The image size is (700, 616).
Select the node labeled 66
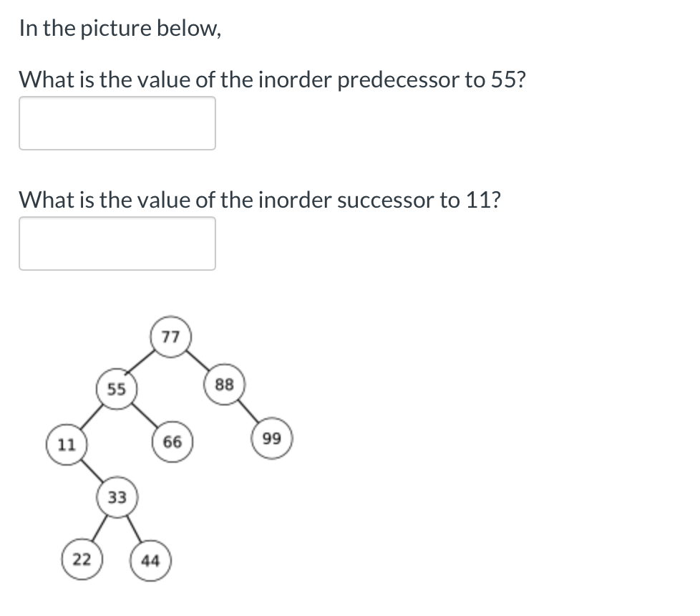click(x=171, y=441)
